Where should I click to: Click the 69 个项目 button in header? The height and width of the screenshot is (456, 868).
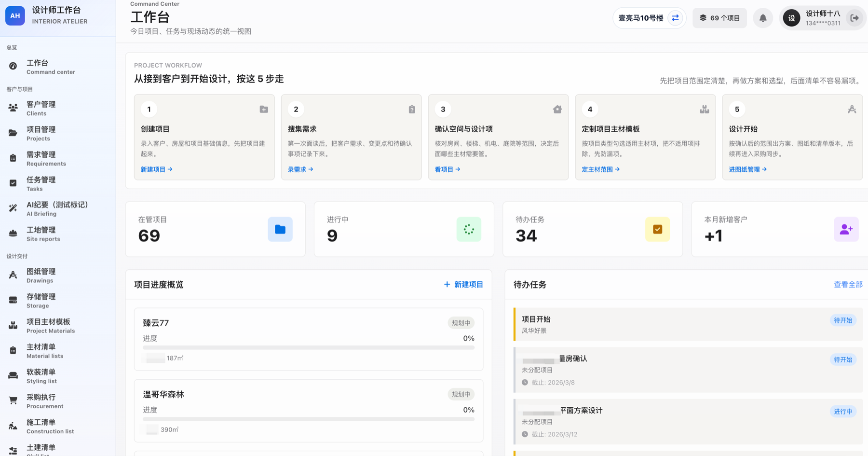(719, 18)
